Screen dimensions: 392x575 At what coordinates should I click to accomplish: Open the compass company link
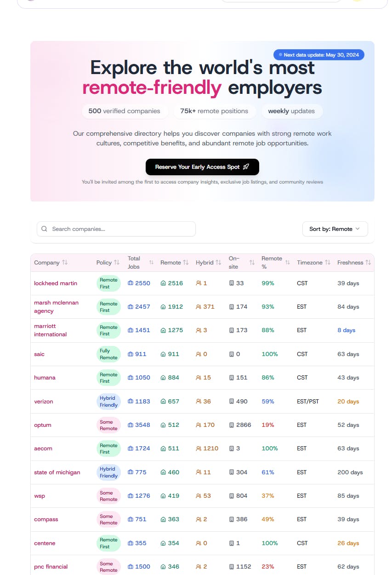click(x=46, y=519)
